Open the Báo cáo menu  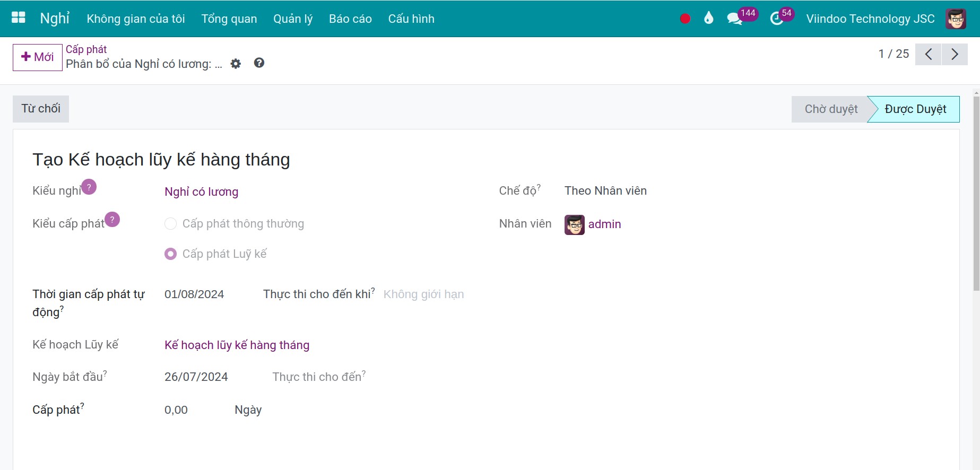350,19
